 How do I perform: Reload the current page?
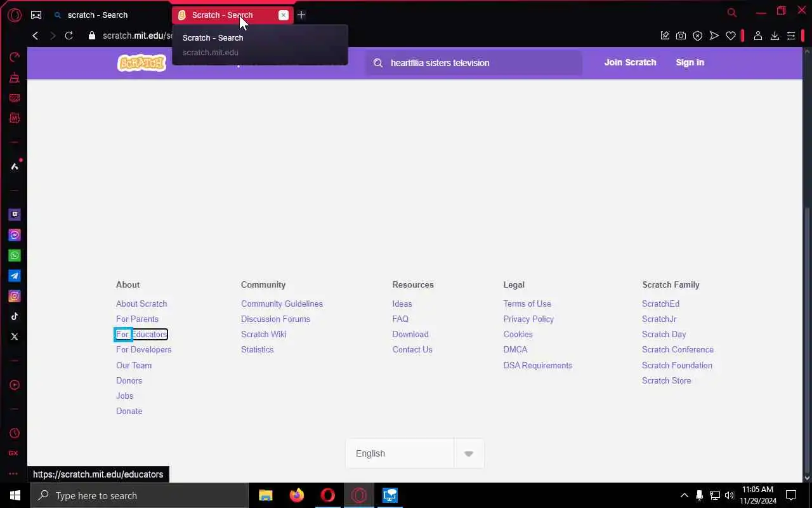tap(69, 36)
